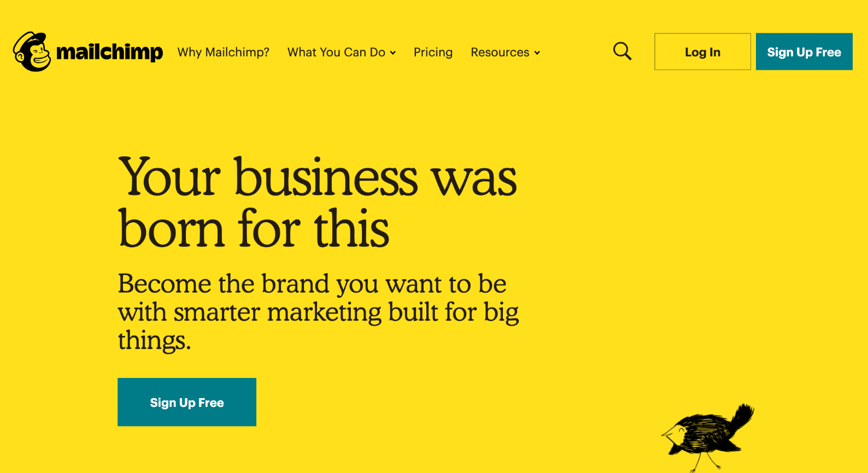Navigate to the Pricing page
This screenshot has height=473, width=868.
(x=433, y=52)
